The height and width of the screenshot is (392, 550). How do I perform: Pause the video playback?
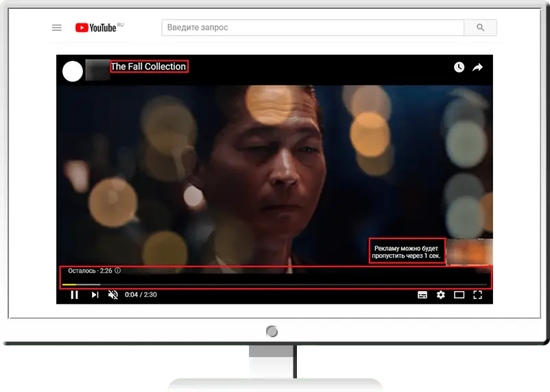pos(74,295)
